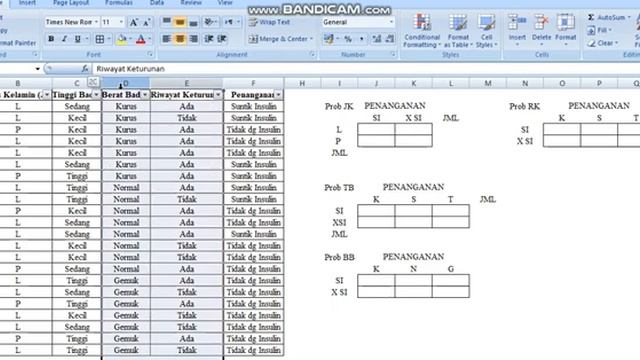Image resolution: width=640 pixels, height=360 pixels.
Task: Click the Orientation icon
Action: tap(209, 22)
